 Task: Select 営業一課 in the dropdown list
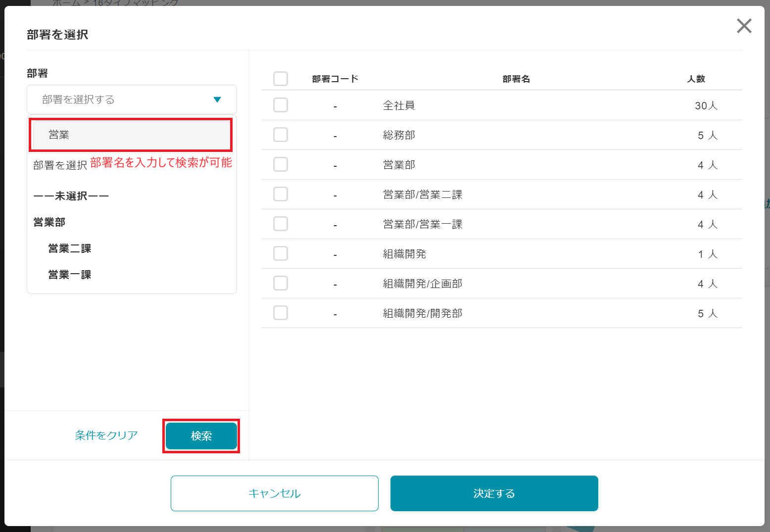point(69,274)
